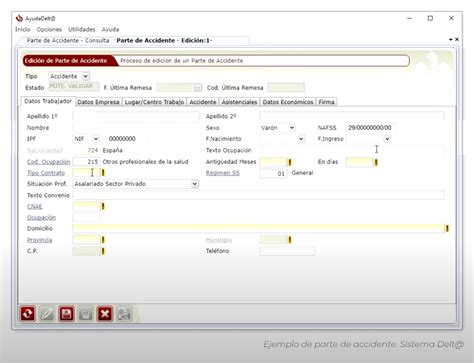The image size is (474, 363).
Task: Click the Antigüedad Meses yellow input field
Action: click(273, 162)
